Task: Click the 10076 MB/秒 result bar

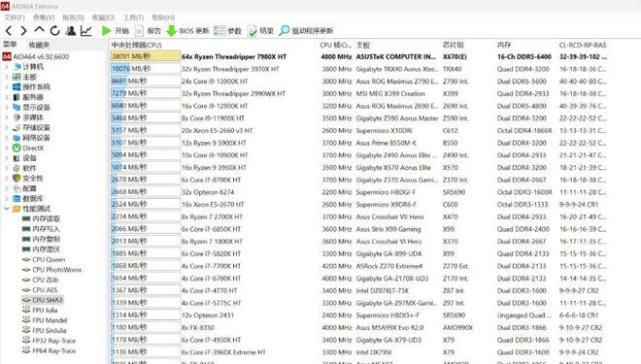Action: pos(146,69)
